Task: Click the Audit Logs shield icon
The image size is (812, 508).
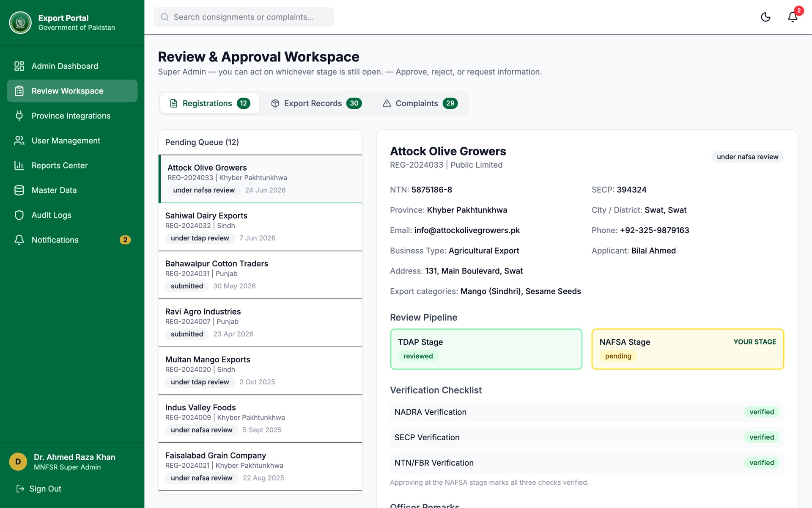Action: (x=19, y=215)
